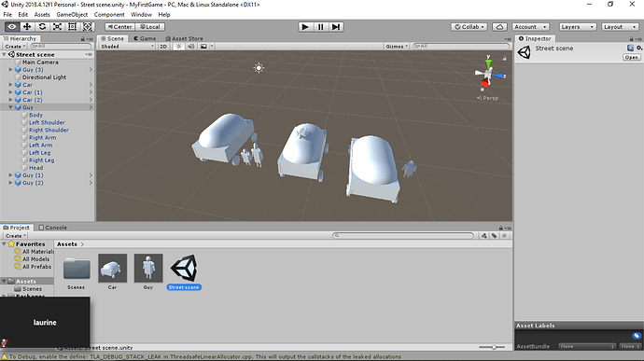Open the GameObject menu
This screenshot has width=644, height=361.
click(x=72, y=14)
